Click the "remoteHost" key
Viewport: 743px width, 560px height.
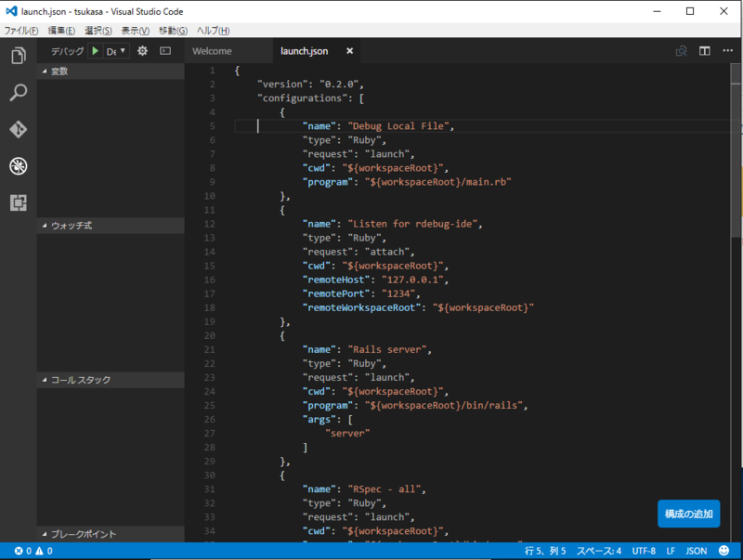click(336, 280)
